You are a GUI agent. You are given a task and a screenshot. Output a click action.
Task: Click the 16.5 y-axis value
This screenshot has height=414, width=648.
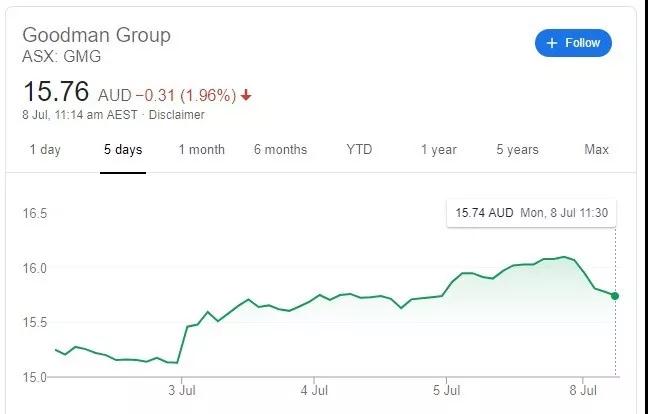click(x=37, y=214)
